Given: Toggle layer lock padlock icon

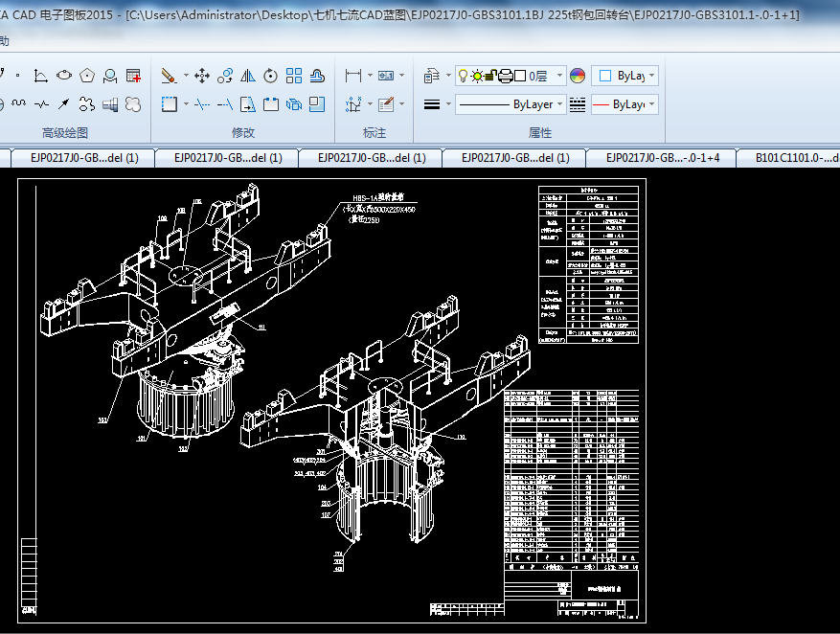Looking at the screenshot, I should [x=490, y=76].
